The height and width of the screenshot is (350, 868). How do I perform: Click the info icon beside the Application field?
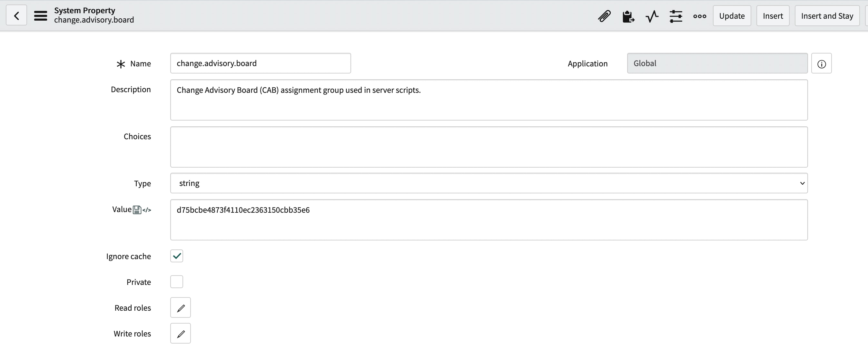click(x=822, y=63)
